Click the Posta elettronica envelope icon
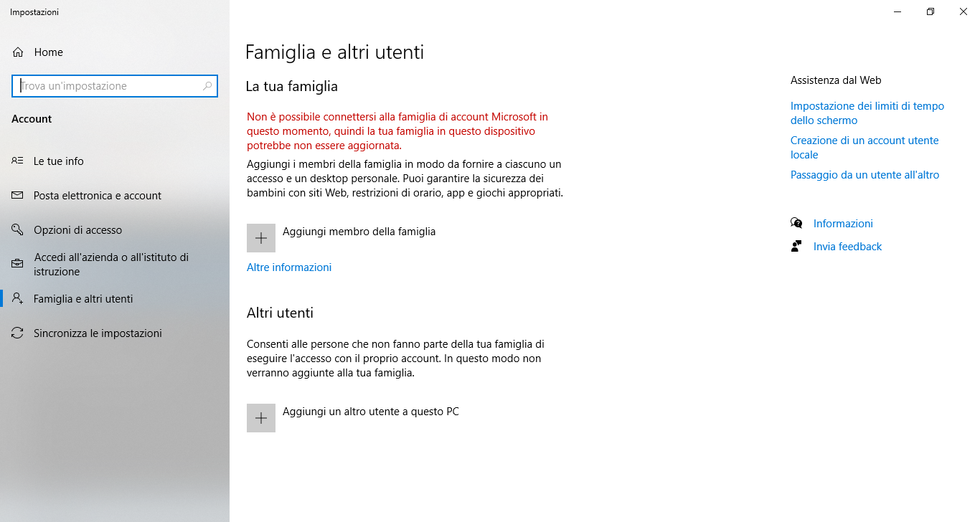The height and width of the screenshot is (522, 980). (18, 196)
